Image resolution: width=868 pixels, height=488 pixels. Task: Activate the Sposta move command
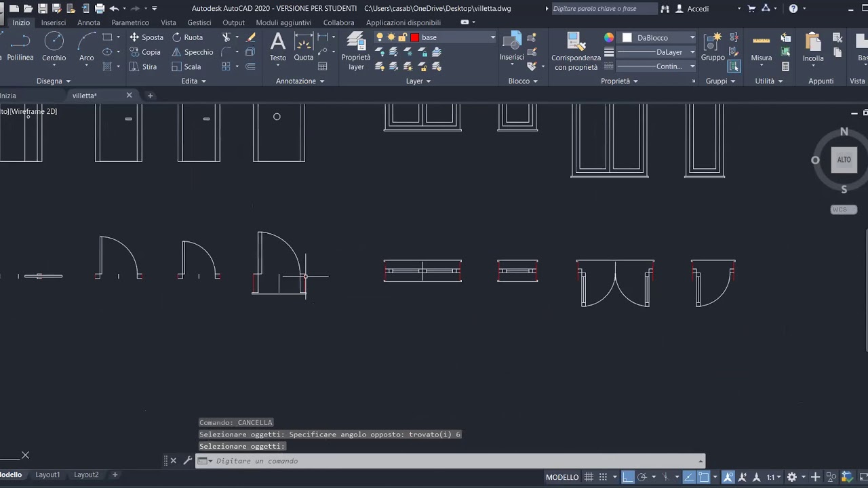point(146,37)
